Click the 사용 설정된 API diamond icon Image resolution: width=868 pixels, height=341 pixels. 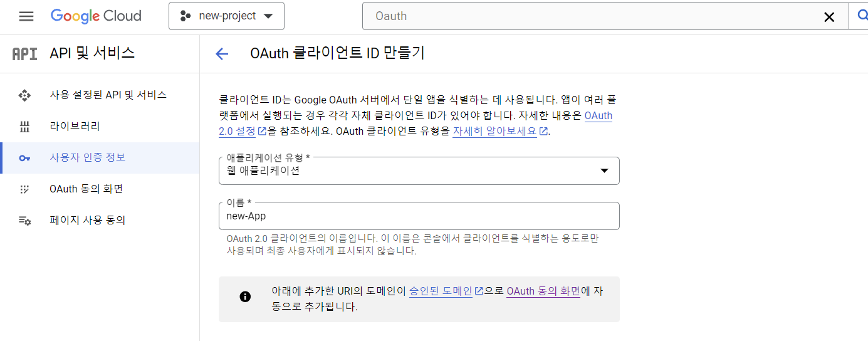pos(24,95)
